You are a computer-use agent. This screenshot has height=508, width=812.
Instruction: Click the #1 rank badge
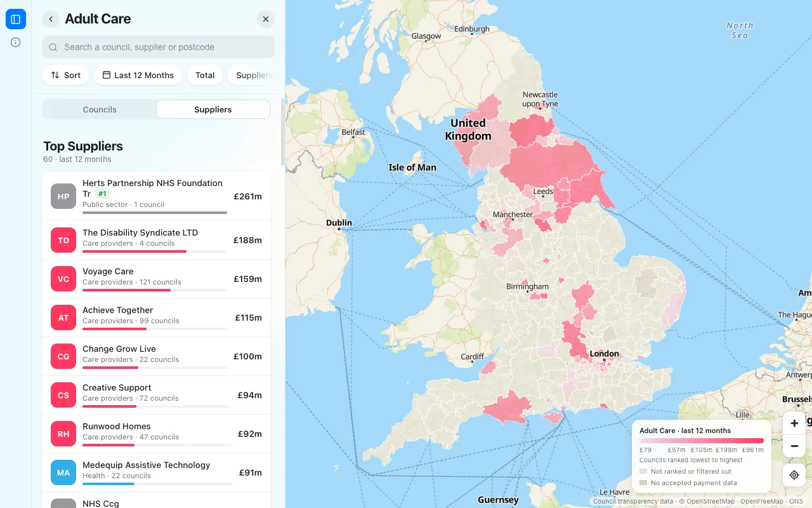click(102, 194)
